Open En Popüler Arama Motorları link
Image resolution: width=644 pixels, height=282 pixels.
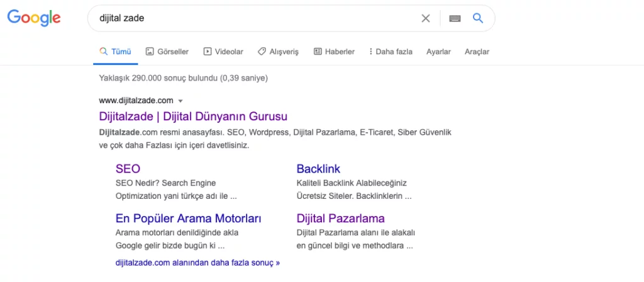click(188, 218)
